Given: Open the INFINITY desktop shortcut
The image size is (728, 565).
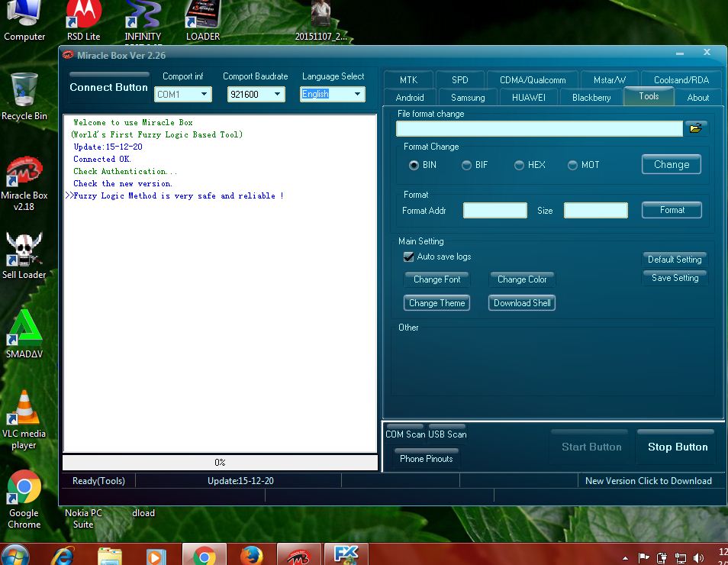Looking at the screenshot, I should [x=143, y=21].
